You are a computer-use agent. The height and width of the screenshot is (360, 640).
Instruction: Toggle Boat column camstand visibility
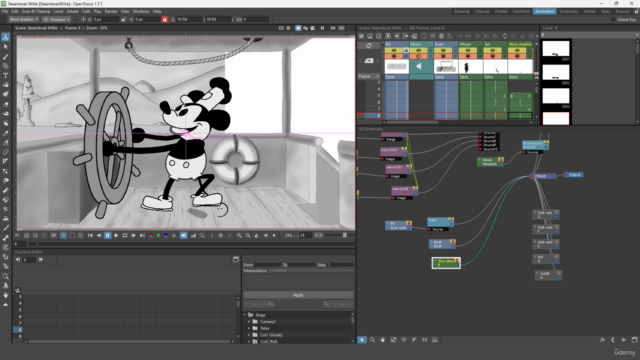443,56
